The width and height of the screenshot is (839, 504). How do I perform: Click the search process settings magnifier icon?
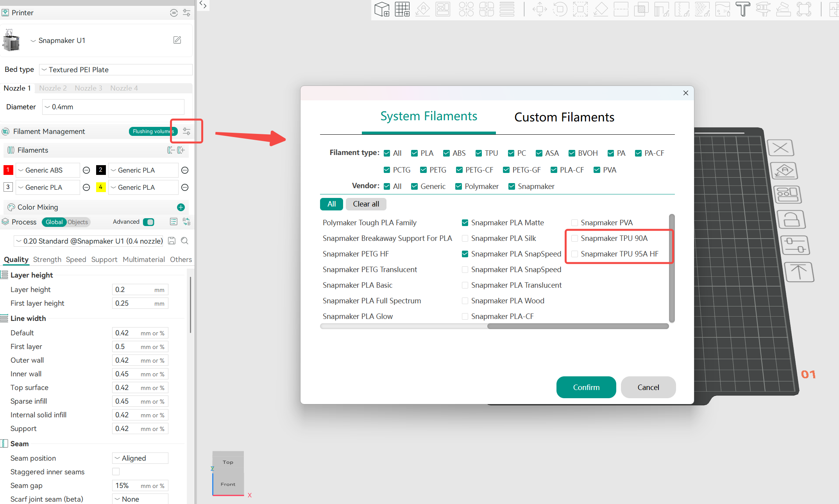pyautogui.click(x=184, y=241)
